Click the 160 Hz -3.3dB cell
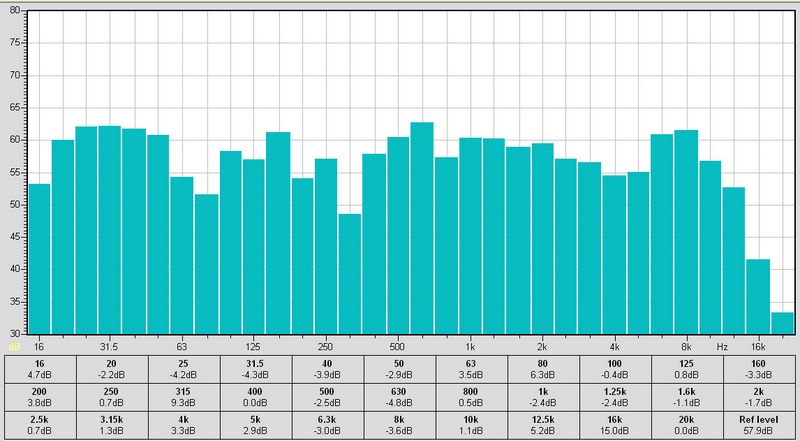800x441 pixels. [759, 369]
